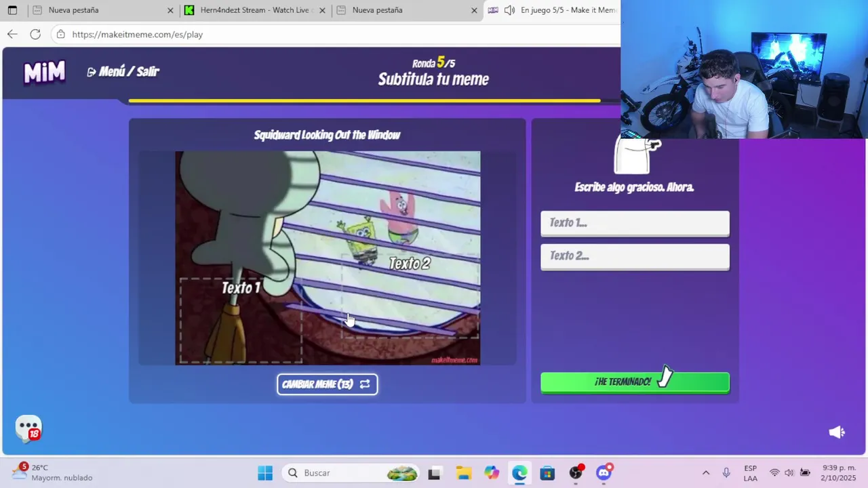Select the Texto 2 caption box on meme
868x488 pixels.
410,295
